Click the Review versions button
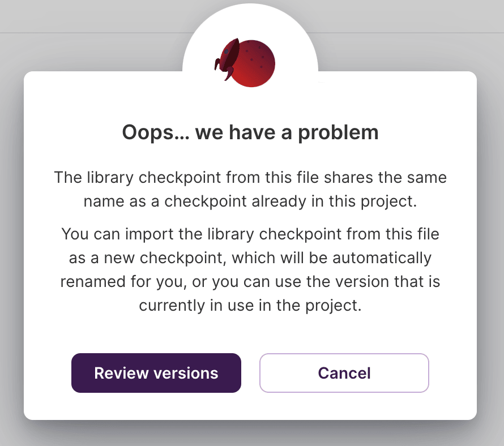Screen dimensions: 504x446 coord(156,373)
